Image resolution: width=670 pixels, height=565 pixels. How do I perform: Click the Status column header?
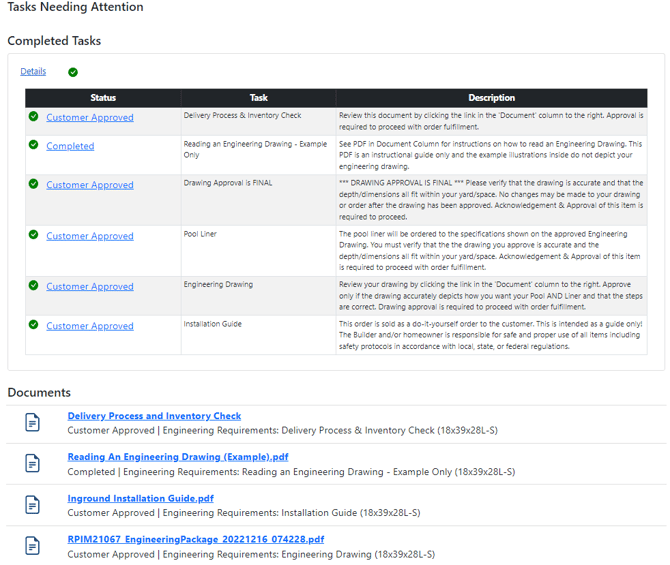click(103, 98)
